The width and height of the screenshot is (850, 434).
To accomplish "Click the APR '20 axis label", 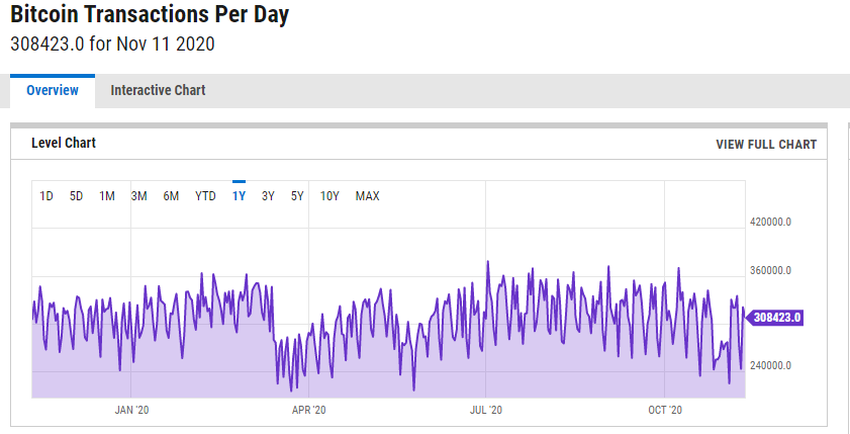I will tap(309, 410).
